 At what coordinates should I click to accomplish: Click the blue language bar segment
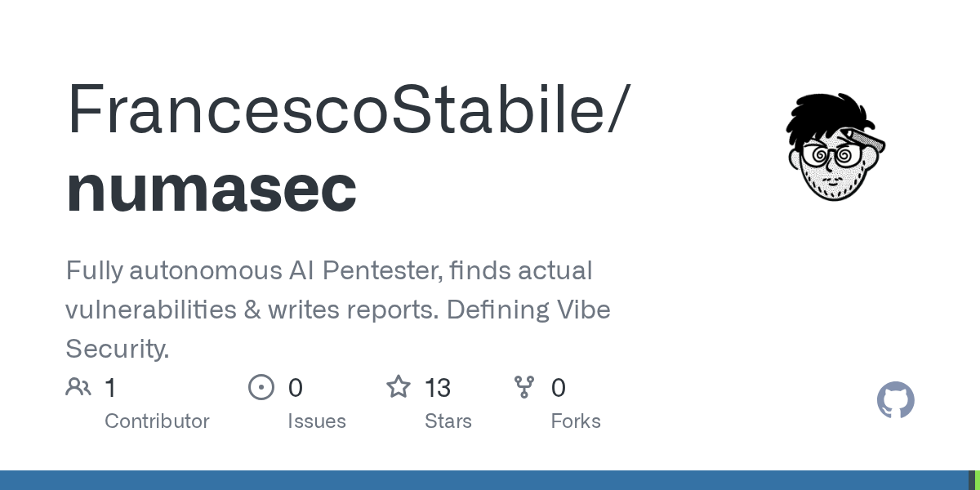tap(482, 480)
